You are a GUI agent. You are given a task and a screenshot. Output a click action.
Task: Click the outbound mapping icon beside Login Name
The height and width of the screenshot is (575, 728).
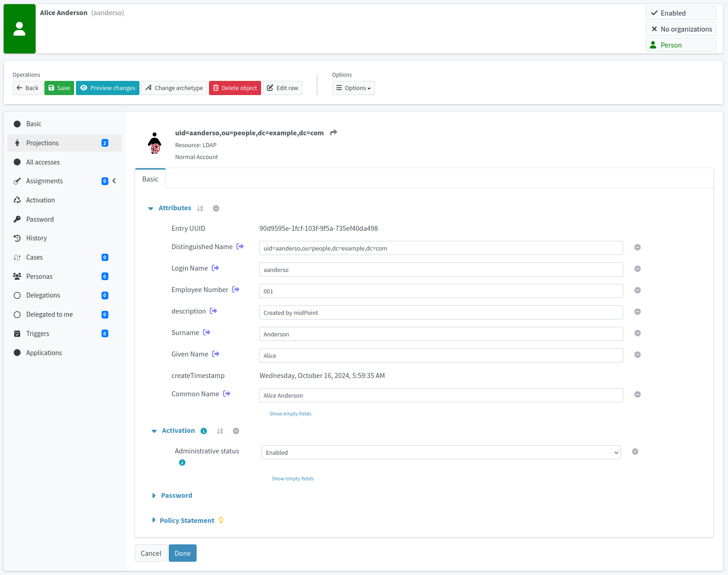[x=215, y=268]
